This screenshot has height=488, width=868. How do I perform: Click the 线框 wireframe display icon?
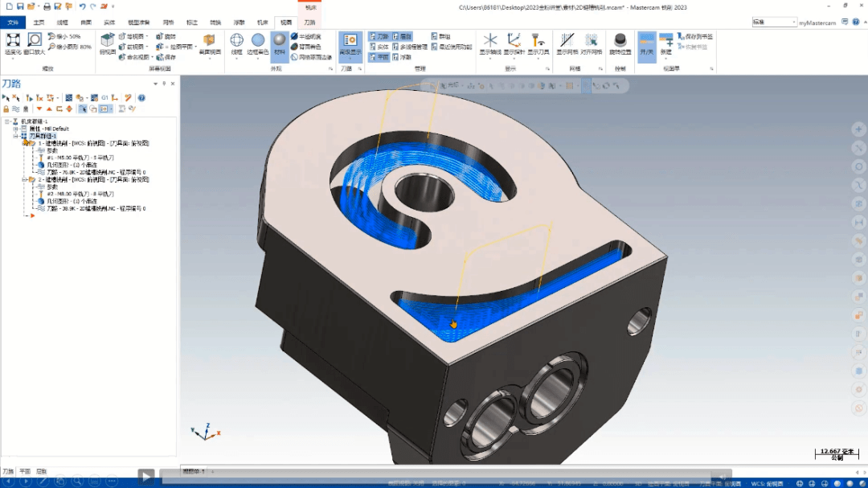pos(237,43)
